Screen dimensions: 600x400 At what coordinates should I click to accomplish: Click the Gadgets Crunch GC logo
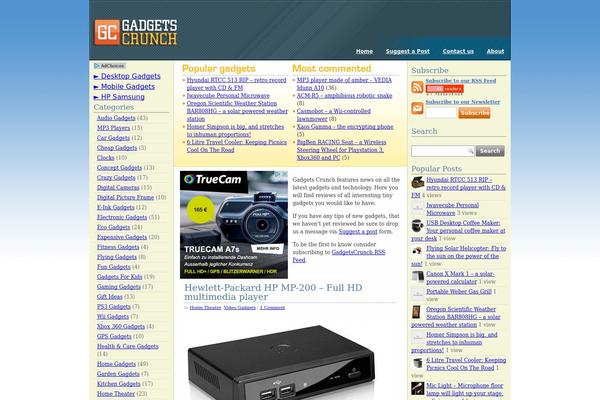tap(135, 33)
